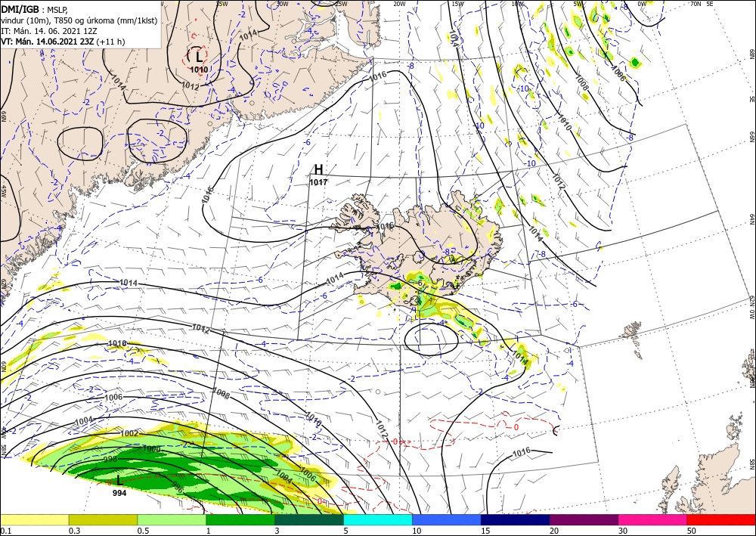Select the blue 10–15 legend color swatch
This screenshot has height=536, width=756.
point(447,519)
